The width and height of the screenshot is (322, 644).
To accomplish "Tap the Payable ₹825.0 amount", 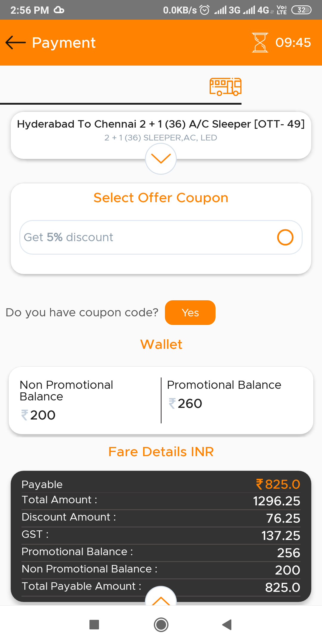I will coord(278,484).
